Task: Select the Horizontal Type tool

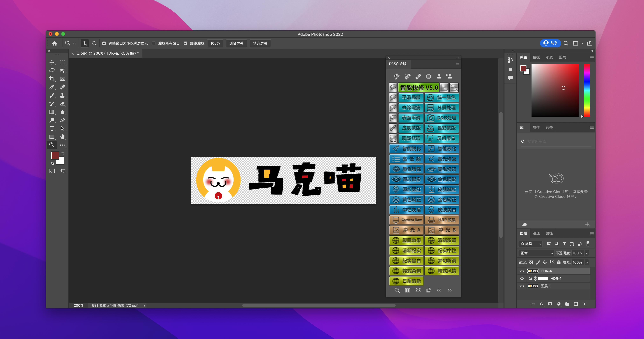Action: click(52, 129)
